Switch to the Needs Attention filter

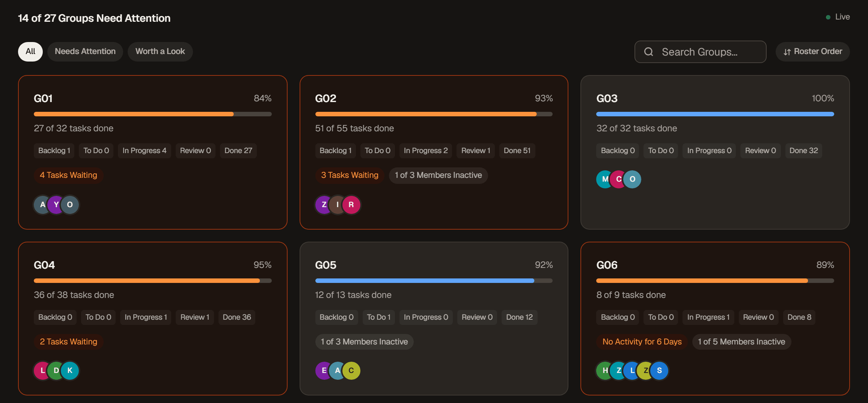pos(85,51)
